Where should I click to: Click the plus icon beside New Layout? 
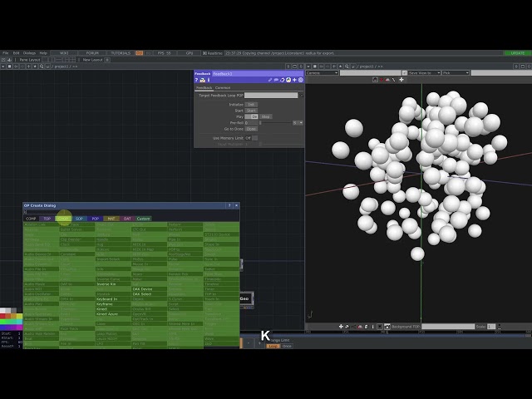pyautogui.click(x=107, y=60)
